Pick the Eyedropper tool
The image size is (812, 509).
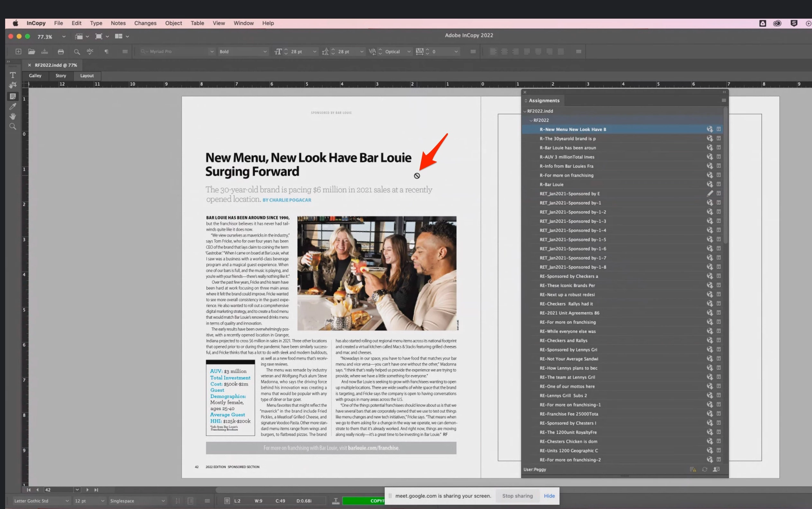(13, 106)
